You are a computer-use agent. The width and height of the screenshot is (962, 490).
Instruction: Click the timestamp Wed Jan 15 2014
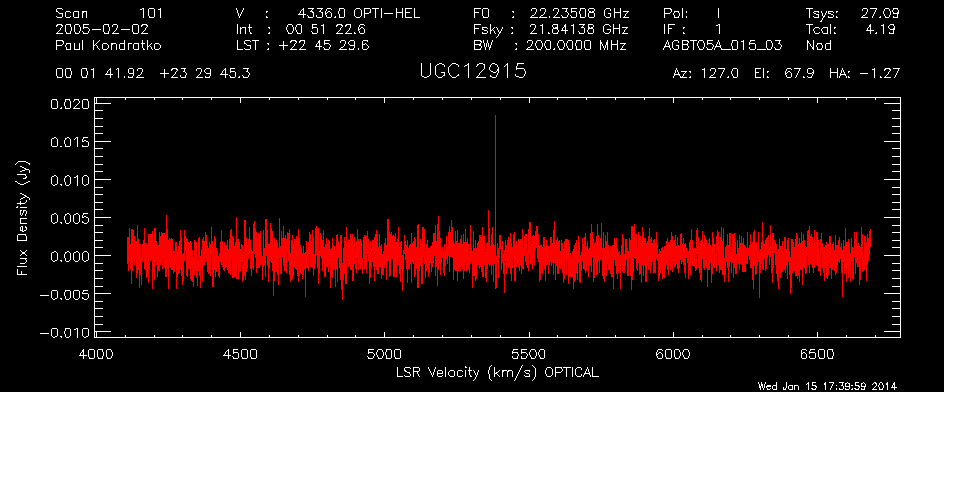pos(827,387)
